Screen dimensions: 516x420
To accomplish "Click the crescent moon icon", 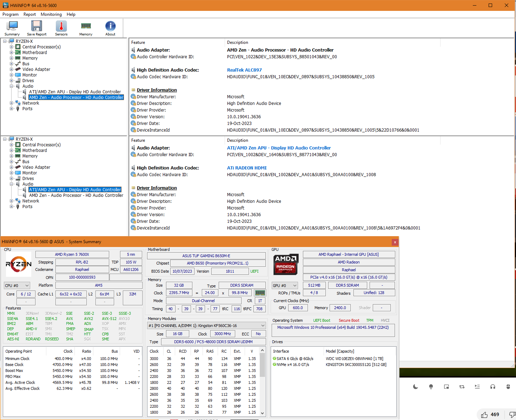I will point(416,387).
